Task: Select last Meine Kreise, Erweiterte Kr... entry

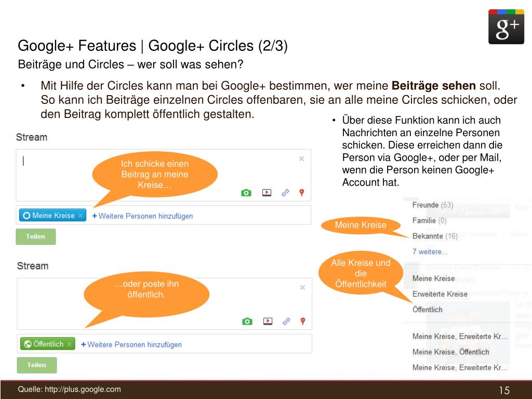Action: (x=460, y=368)
